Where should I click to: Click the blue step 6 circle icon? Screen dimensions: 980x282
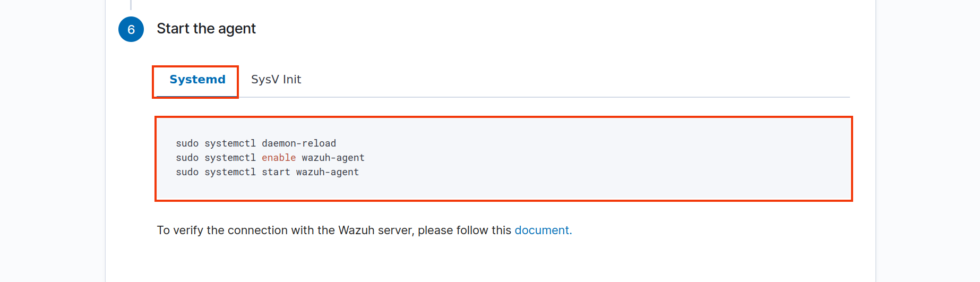(x=131, y=29)
